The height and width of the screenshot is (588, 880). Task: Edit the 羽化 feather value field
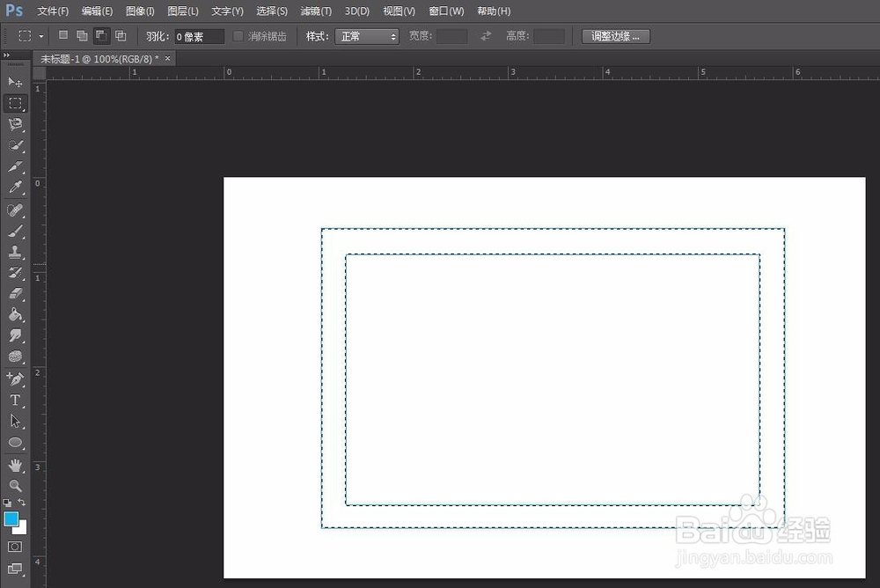tap(199, 36)
